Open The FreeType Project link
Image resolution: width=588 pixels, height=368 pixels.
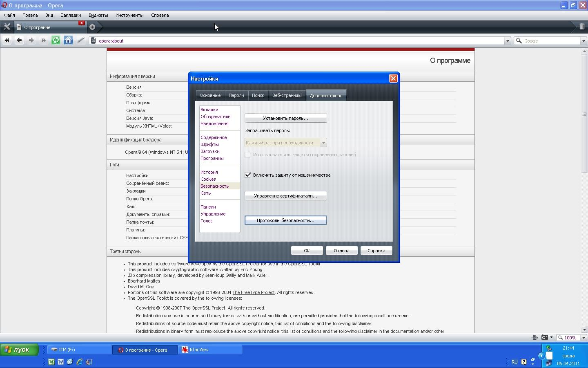pos(253,292)
